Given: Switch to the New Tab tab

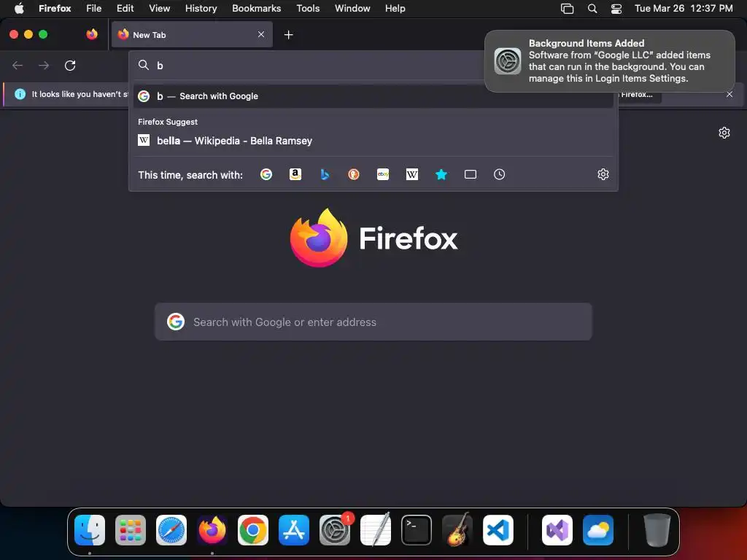Looking at the screenshot, I should tap(192, 34).
